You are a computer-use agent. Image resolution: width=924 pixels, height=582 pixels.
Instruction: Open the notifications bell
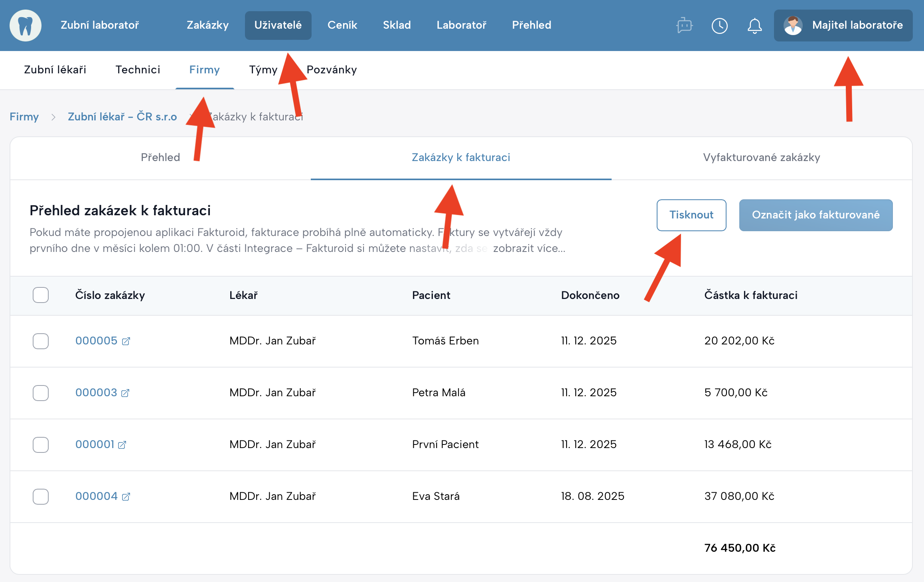tap(754, 26)
